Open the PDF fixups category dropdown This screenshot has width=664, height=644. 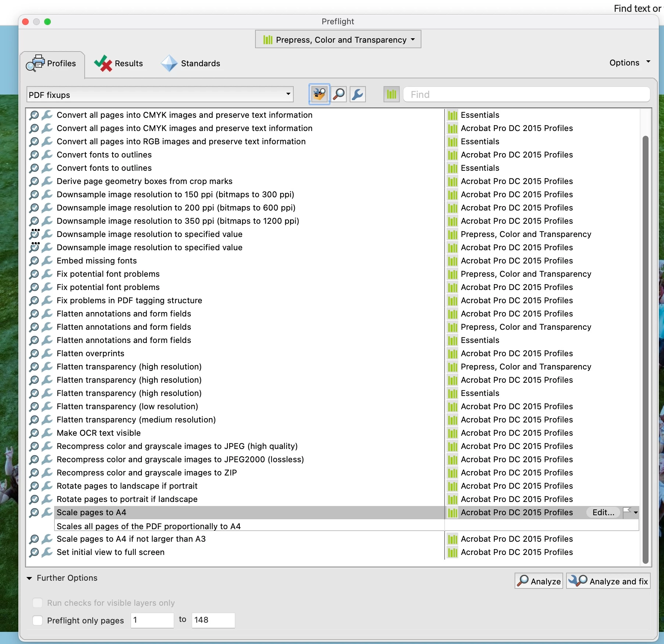point(160,95)
